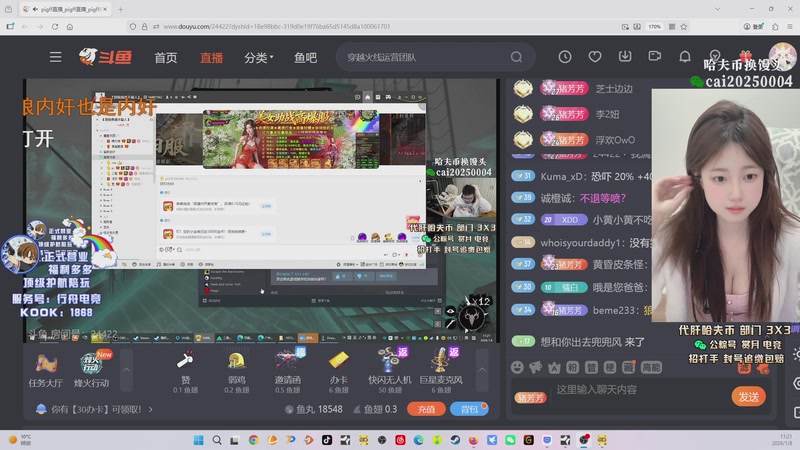Open the 鱼吧 nav item
This screenshot has height=450, width=800.
[x=305, y=58]
